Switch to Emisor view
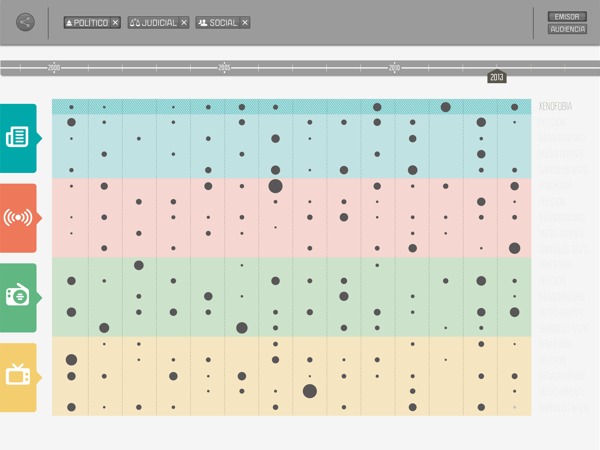600x450 pixels. tap(567, 16)
